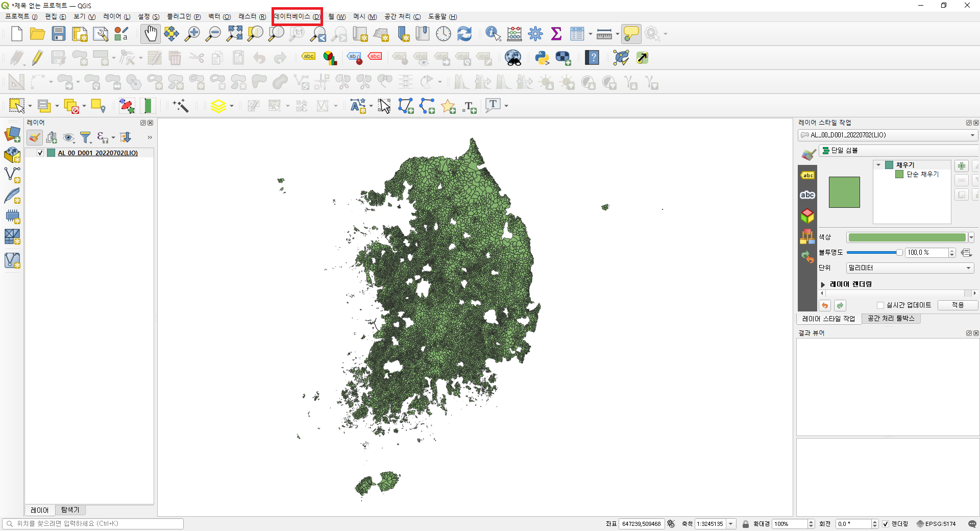Toggle the mouse extents display next to coordinates
This screenshot has width=980, height=531.
click(x=671, y=524)
